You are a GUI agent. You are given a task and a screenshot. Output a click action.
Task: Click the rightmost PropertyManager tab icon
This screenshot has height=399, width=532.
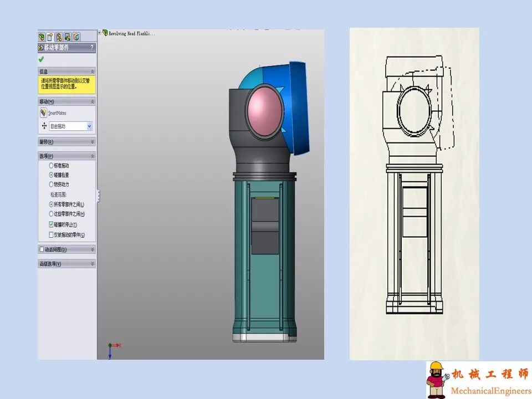[76, 37]
